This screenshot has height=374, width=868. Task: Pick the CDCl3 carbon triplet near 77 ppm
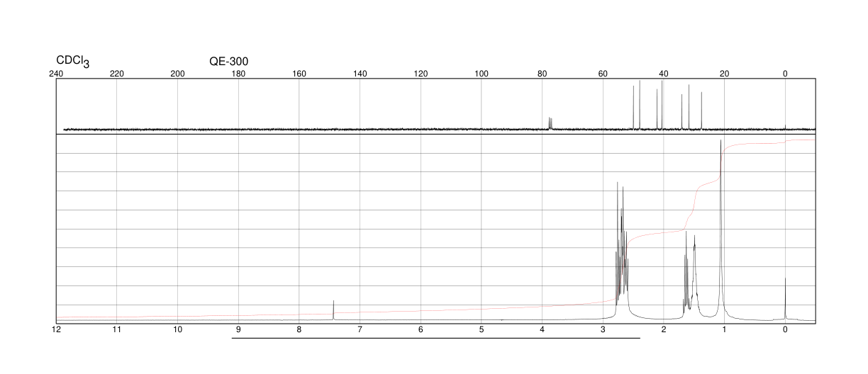pyautogui.click(x=550, y=123)
